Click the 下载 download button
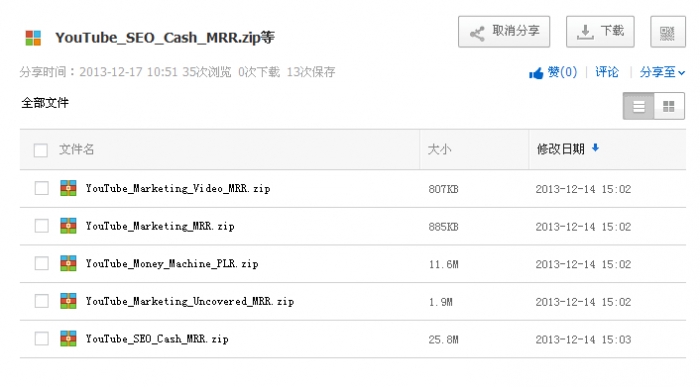Image resolution: width=700 pixels, height=387 pixels. point(600,32)
